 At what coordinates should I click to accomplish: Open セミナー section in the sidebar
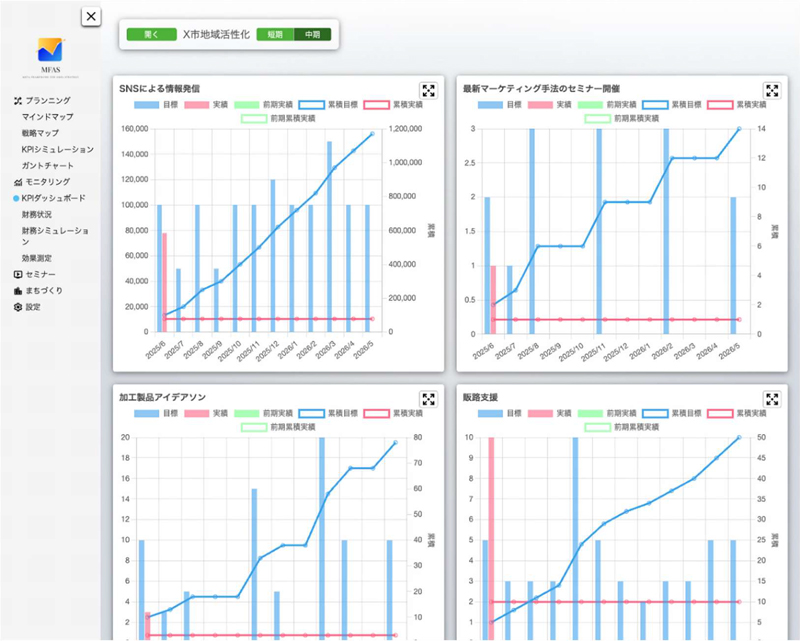pos(40,275)
